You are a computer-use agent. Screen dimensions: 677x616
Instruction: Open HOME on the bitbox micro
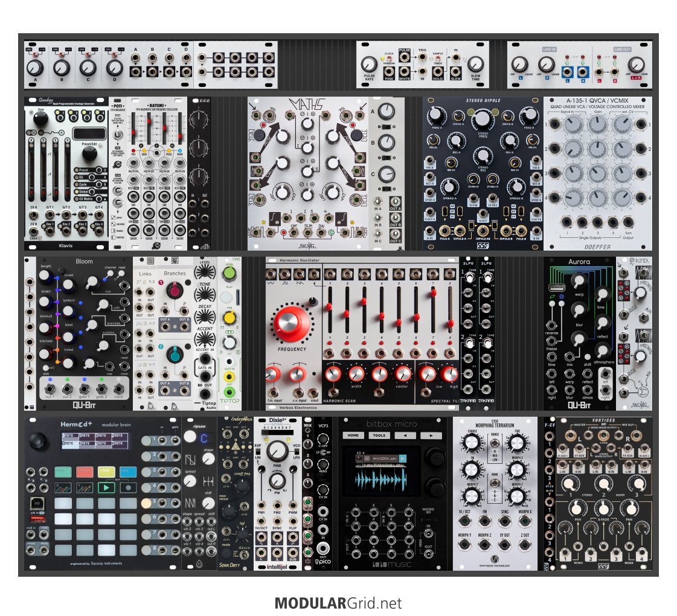pyautogui.click(x=353, y=435)
